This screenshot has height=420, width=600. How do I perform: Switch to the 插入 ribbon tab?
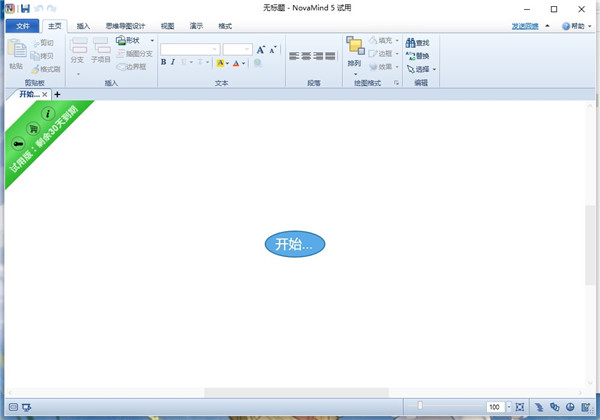pyautogui.click(x=83, y=25)
